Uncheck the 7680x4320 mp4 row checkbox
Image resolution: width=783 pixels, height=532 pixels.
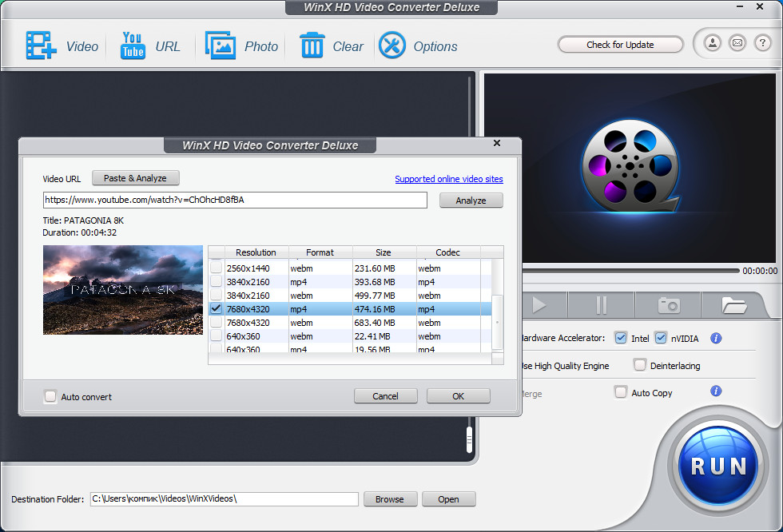(x=216, y=308)
